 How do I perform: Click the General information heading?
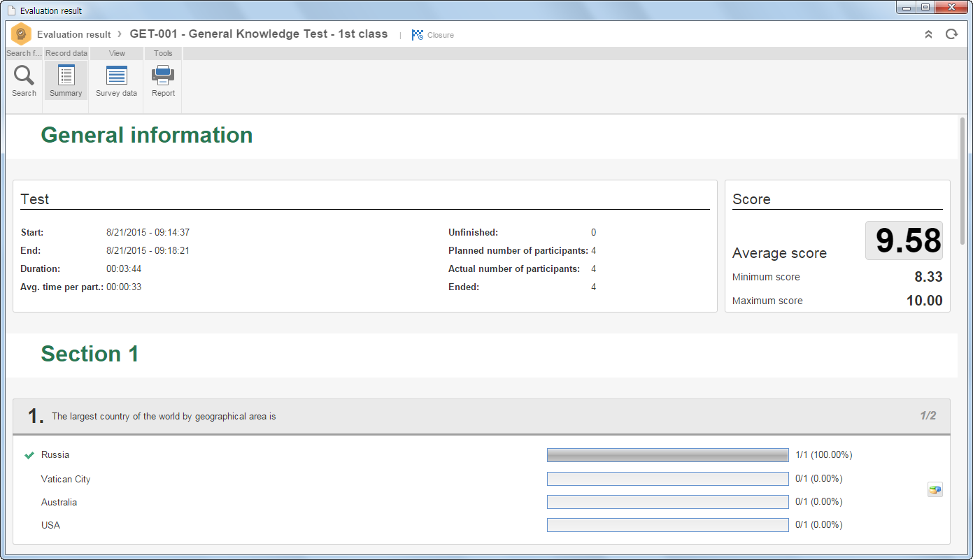[x=147, y=134]
